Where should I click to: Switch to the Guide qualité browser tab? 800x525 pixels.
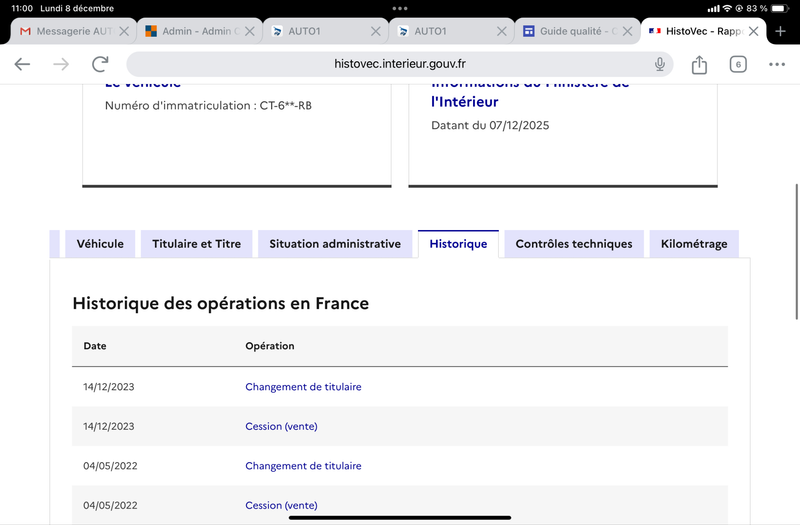[x=570, y=31]
